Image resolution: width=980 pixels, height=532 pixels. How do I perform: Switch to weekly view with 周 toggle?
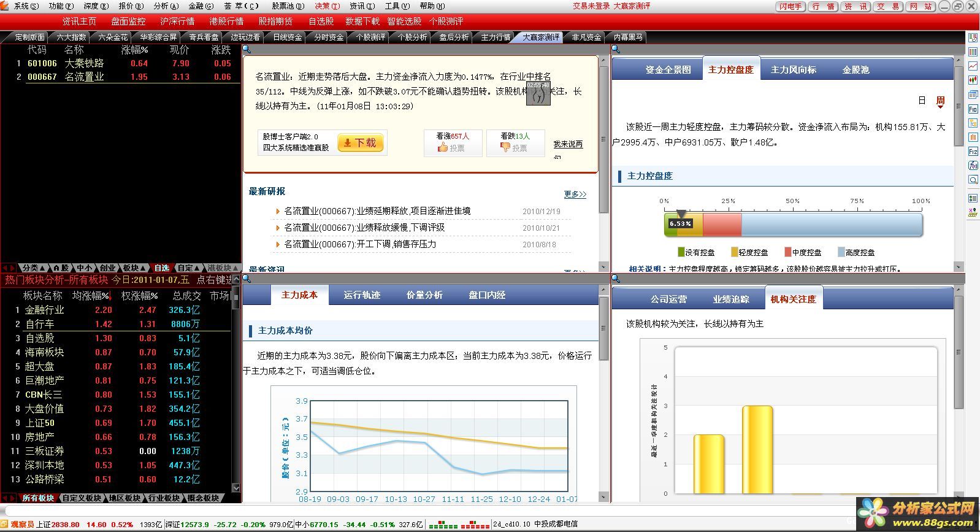[x=940, y=101]
